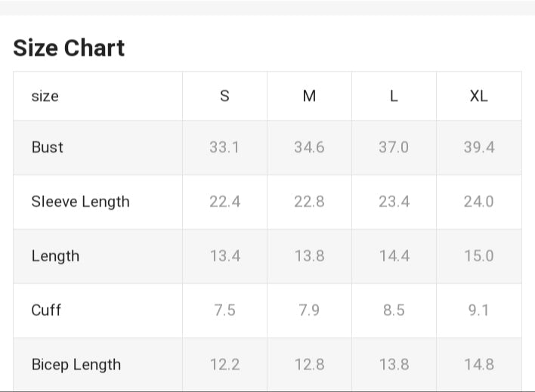Viewport: 535px width, 392px height.
Task: Click Bust value 39.4 for size XL
Action: (478, 147)
